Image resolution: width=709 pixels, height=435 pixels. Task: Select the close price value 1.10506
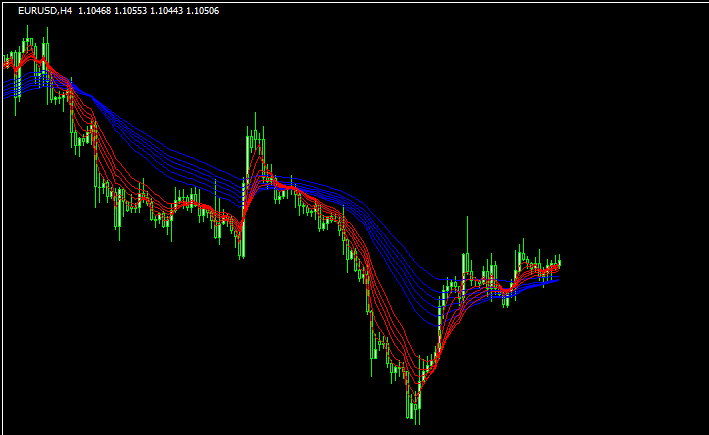pos(200,11)
